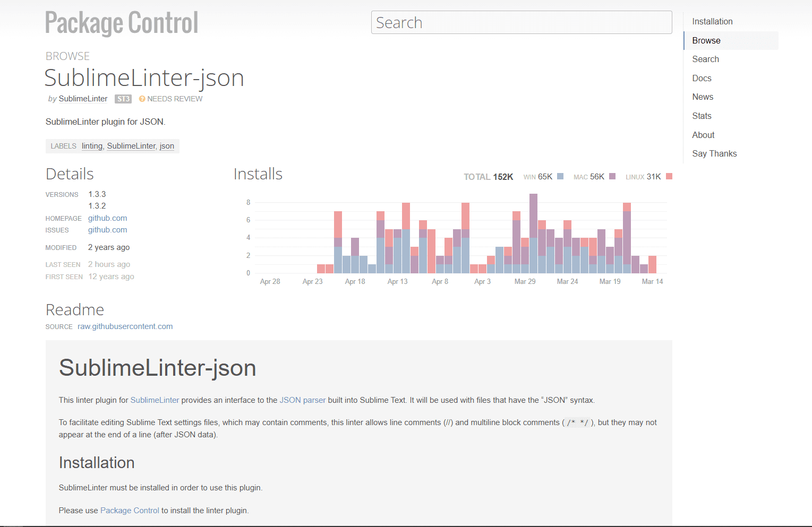Click the json label

point(166,146)
